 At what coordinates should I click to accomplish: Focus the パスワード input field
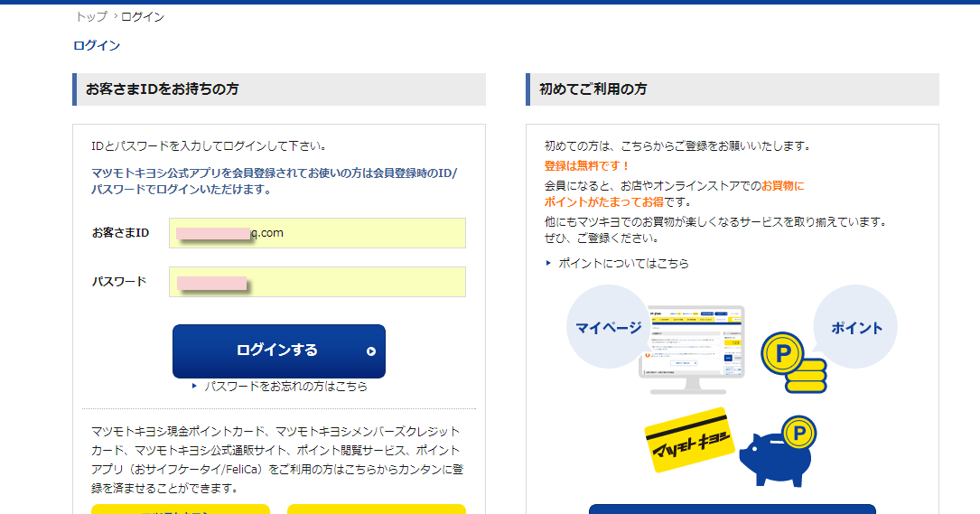coord(317,282)
